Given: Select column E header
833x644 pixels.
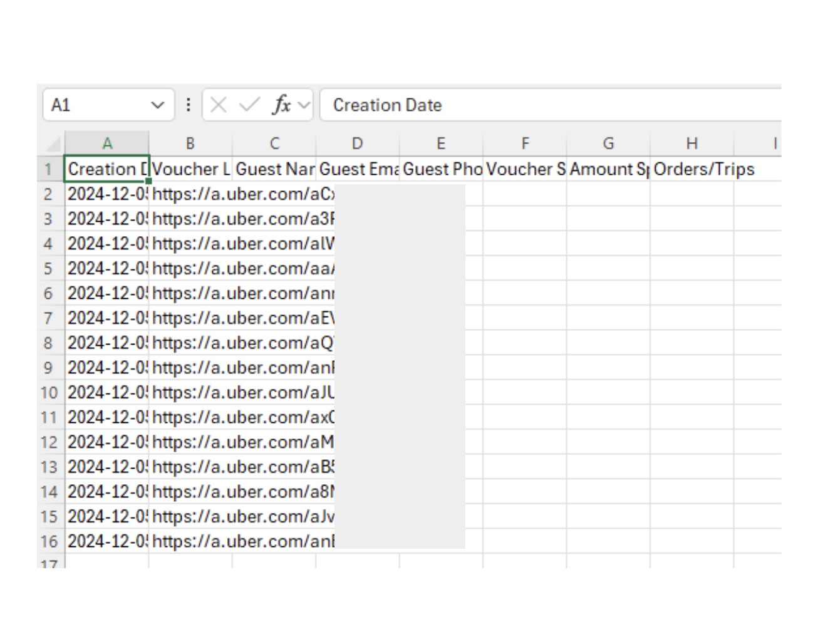Looking at the screenshot, I should [x=441, y=143].
